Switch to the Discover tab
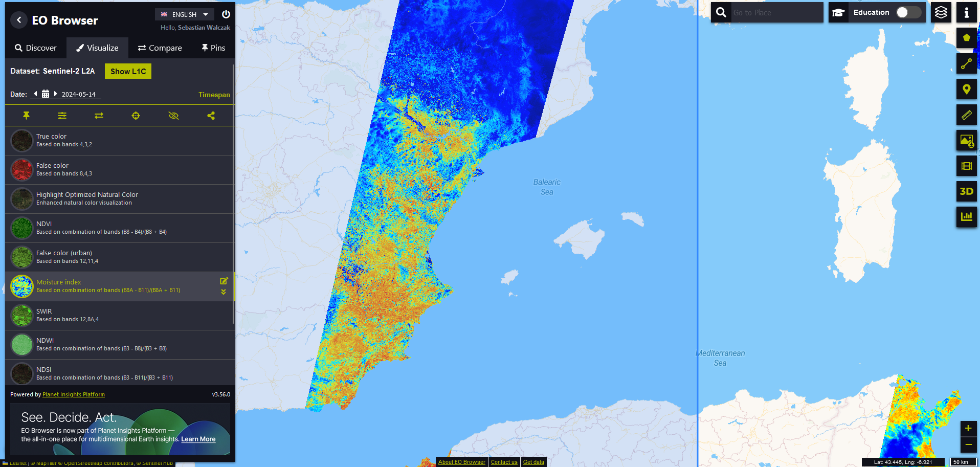Screen dimensions: 980x467 coord(36,48)
